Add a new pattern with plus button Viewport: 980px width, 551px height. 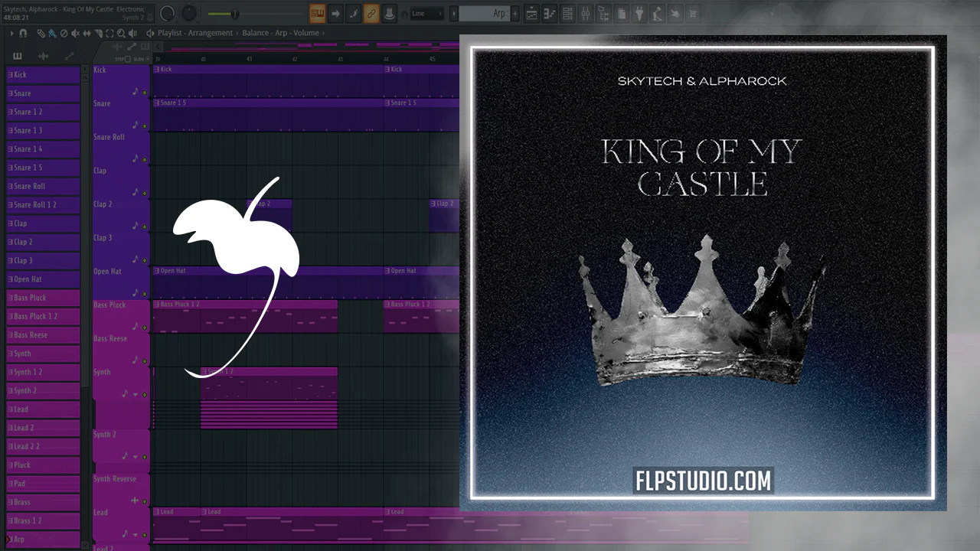click(x=514, y=13)
